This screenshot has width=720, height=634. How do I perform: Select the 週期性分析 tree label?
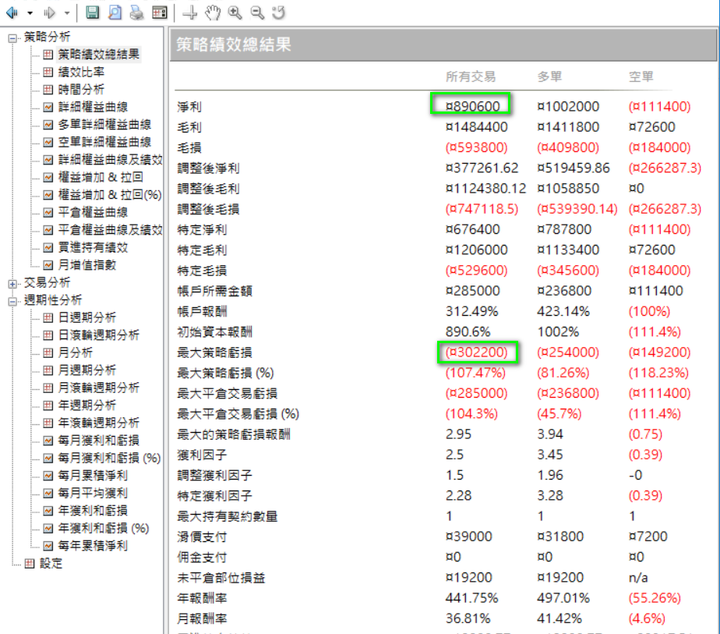pyautogui.click(x=53, y=300)
